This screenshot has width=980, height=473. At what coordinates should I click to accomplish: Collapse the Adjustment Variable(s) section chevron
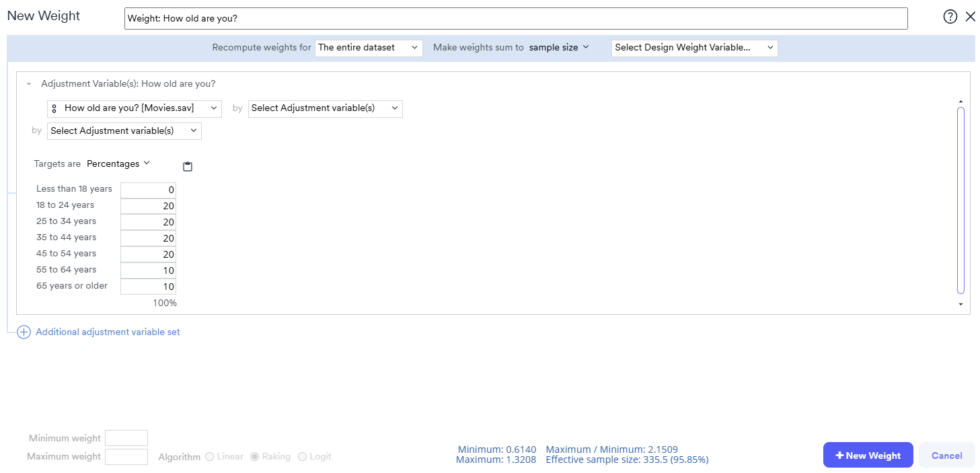tap(29, 84)
